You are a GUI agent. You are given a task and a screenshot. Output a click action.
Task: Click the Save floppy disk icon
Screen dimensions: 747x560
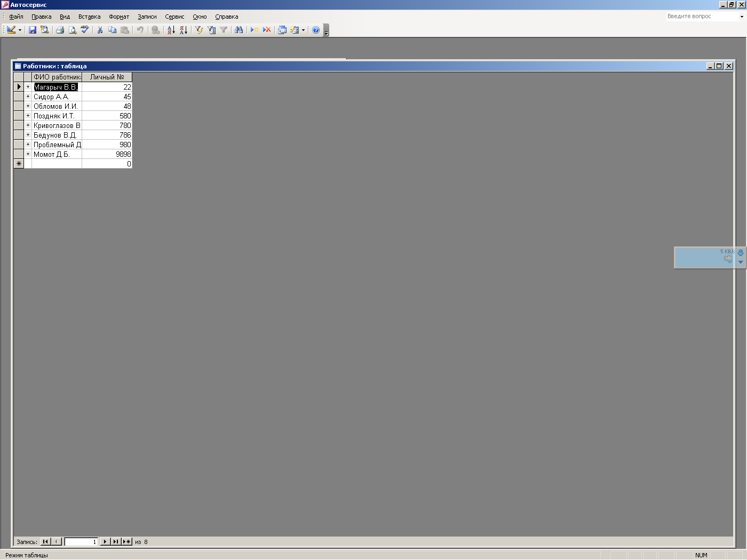[x=33, y=30]
